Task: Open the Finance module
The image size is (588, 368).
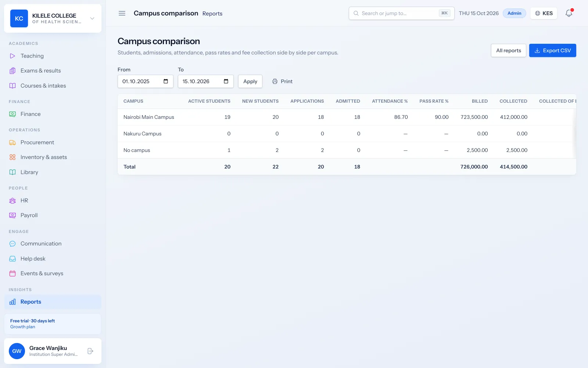Action: [x=53, y=114]
